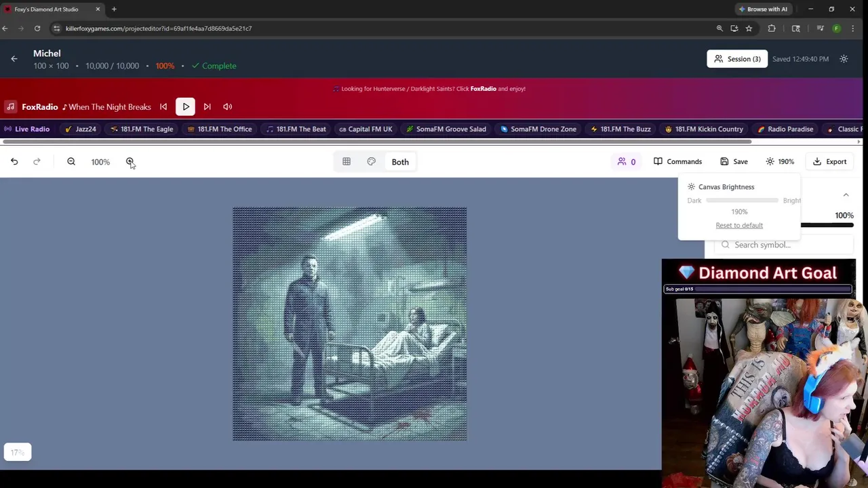
Task: Open the browser zoom magnifier icon
Action: (x=719, y=28)
